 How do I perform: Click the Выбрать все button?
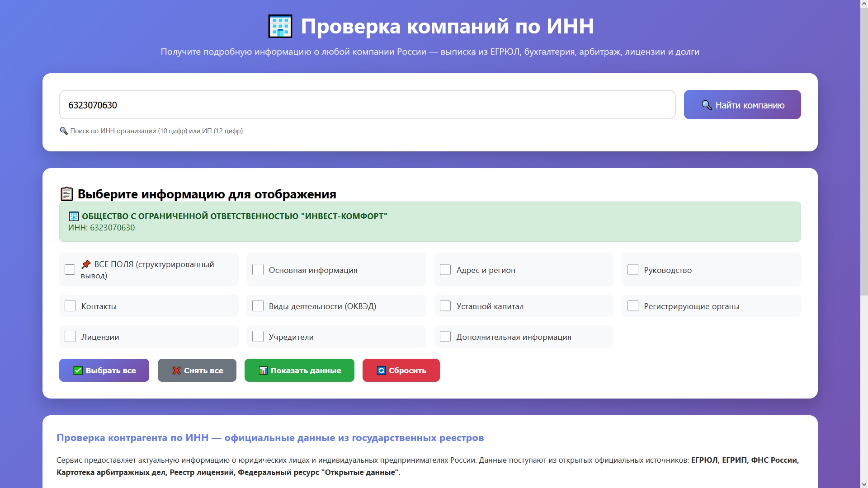pyautogui.click(x=104, y=371)
